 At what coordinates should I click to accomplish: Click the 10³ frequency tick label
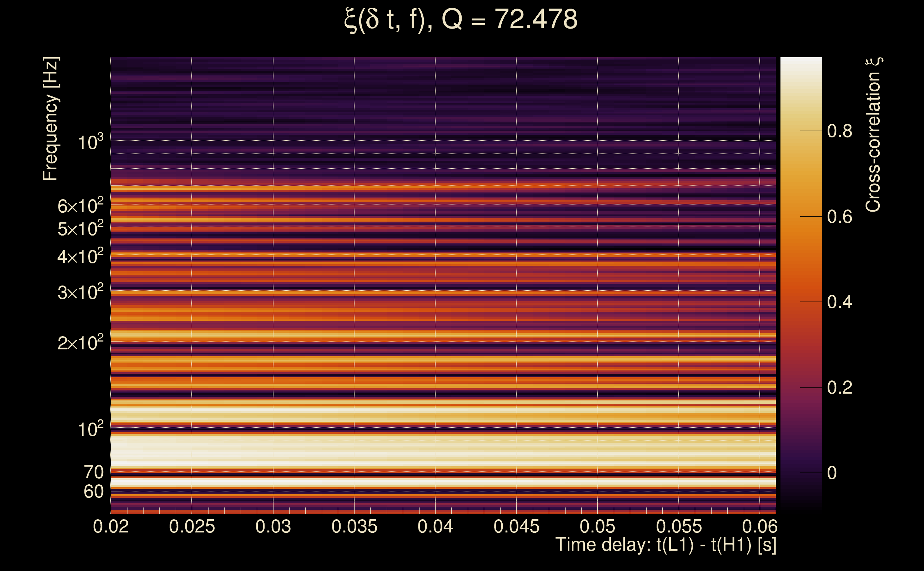pyautogui.click(x=90, y=142)
